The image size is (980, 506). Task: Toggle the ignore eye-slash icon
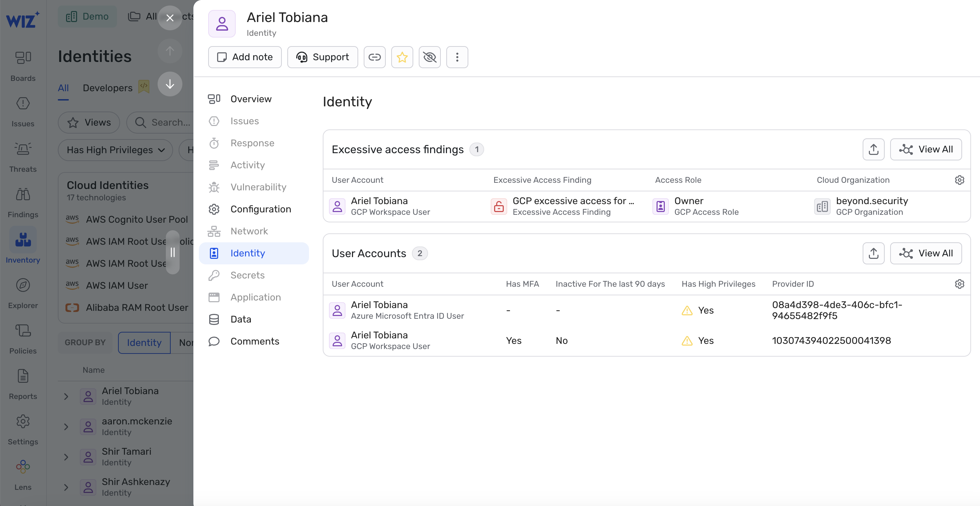point(429,57)
